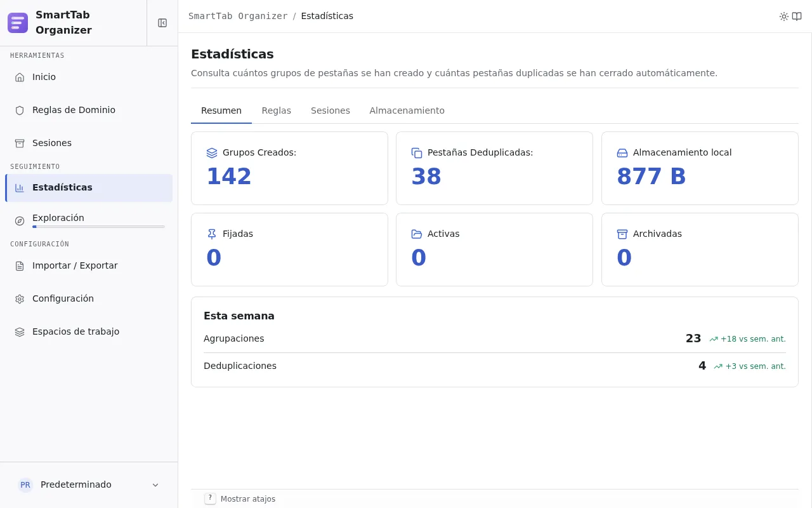Expand the Predeterminado profile chevron
812x508 pixels.
point(155,485)
